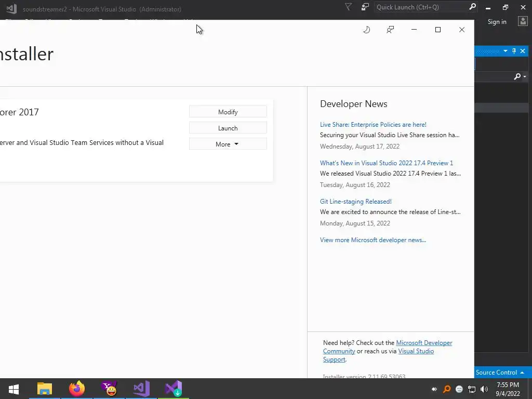This screenshot has width=532, height=399.
Task: Open the account avatar icon beside Sign in
Action: [x=523, y=21]
